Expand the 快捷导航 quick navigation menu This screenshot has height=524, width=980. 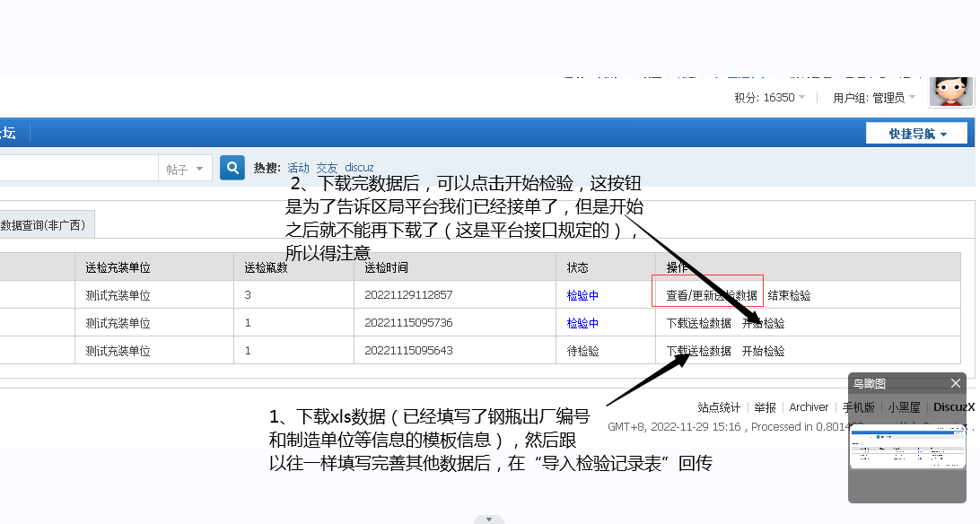coord(916,132)
